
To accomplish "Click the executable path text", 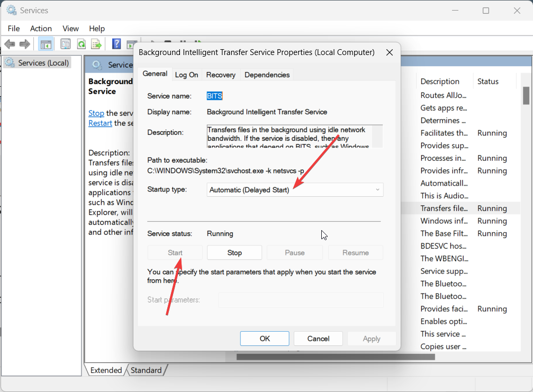I will [225, 171].
